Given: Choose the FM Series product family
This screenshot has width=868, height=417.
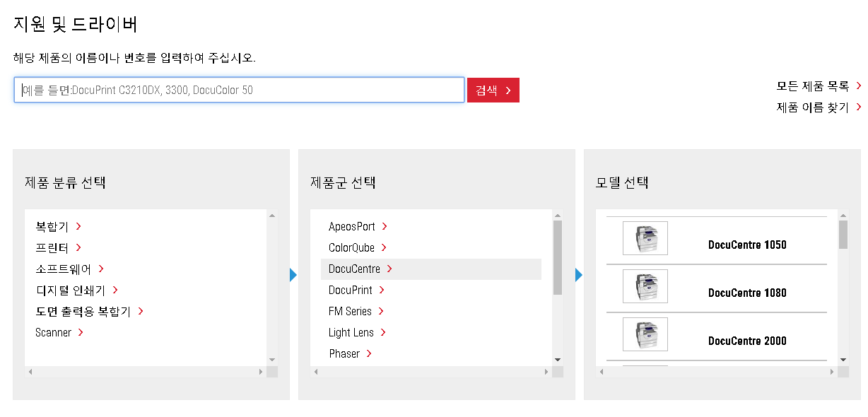Looking at the screenshot, I should pyautogui.click(x=350, y=311).
